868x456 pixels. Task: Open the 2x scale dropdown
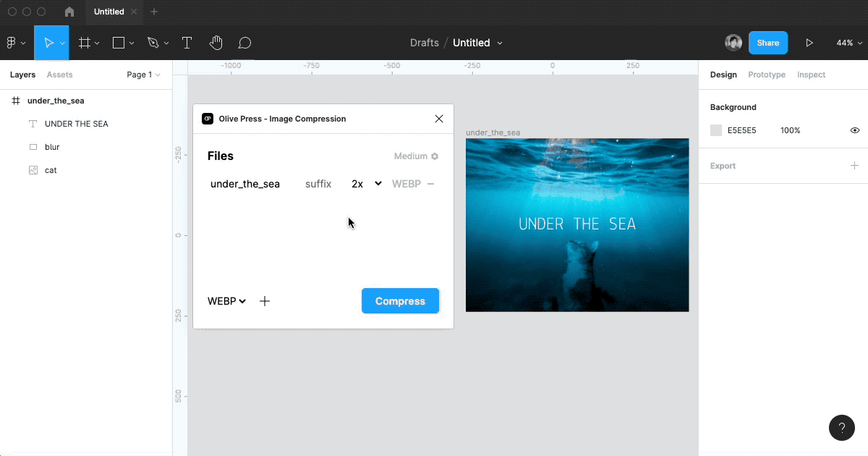coord(366,184)
